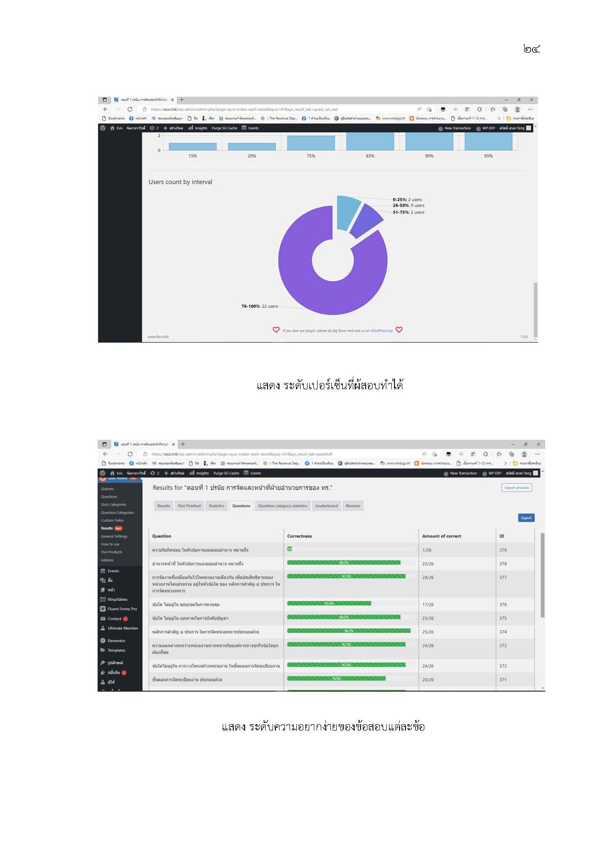This screenshot has width=614, height=868.
Task: Click the blue Export button
Action: [526, 518]
